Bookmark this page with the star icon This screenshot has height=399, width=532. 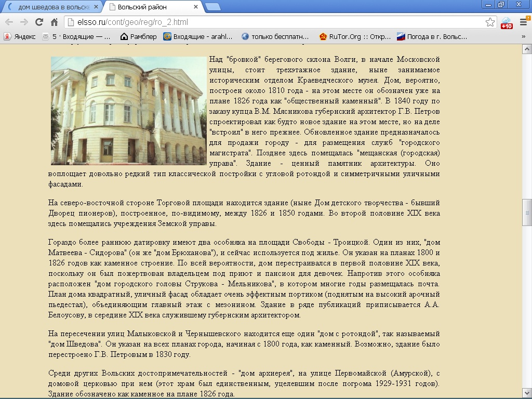(x=490, y=22)
